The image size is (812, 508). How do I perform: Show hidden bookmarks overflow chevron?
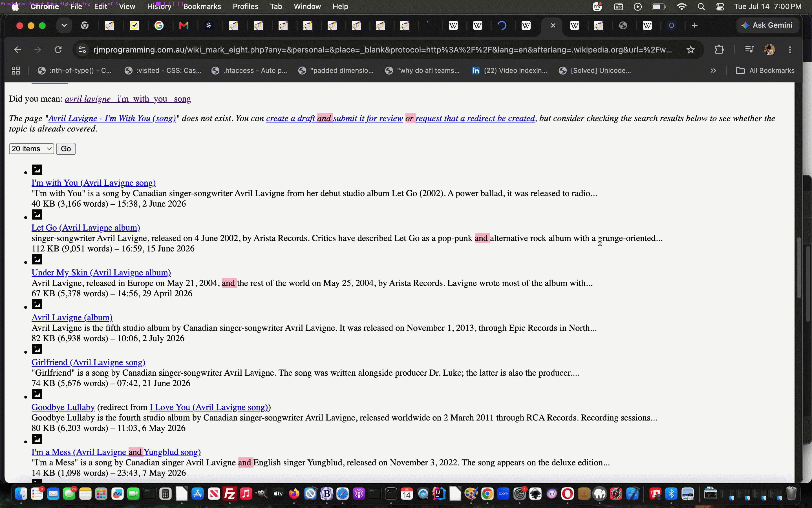[713, 71]
